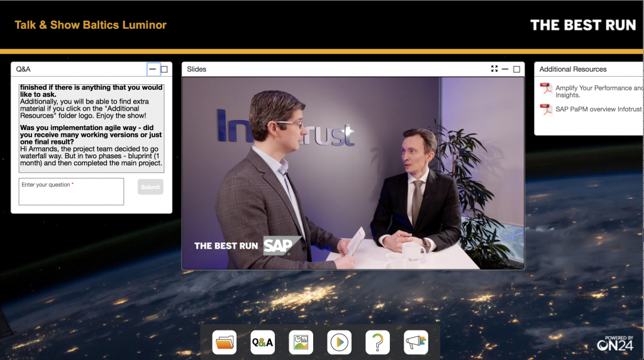The width and height of the screenshot is (644, 360).
Task: Click the Q&A panel title
Action: [x=23, y=69]
